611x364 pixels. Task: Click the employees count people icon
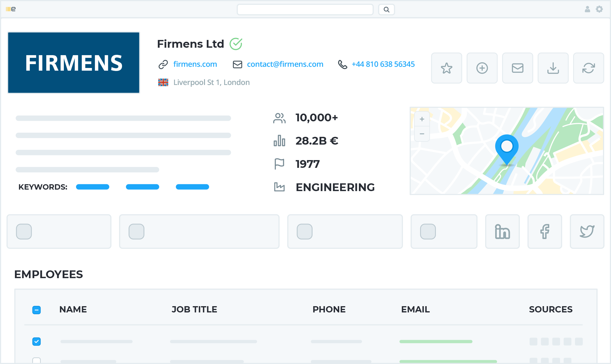279,118
